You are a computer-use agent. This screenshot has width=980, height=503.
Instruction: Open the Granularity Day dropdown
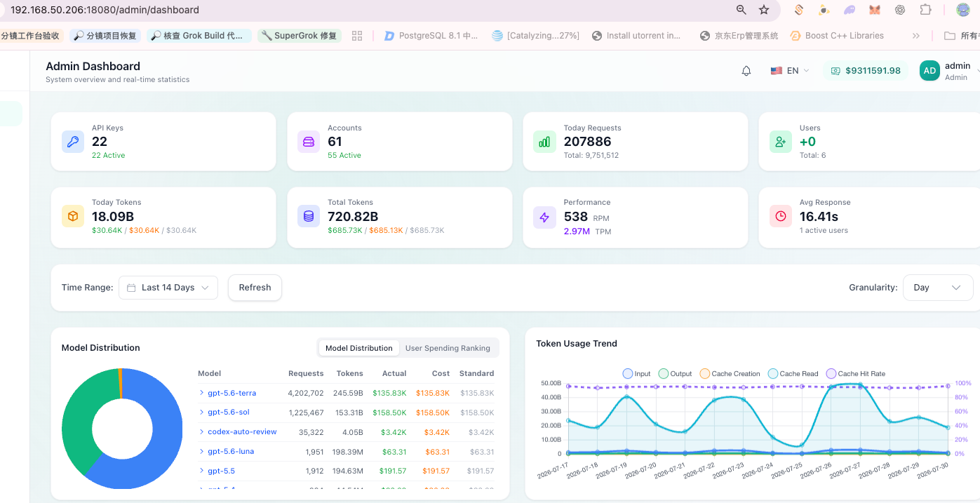coord(938,288)
